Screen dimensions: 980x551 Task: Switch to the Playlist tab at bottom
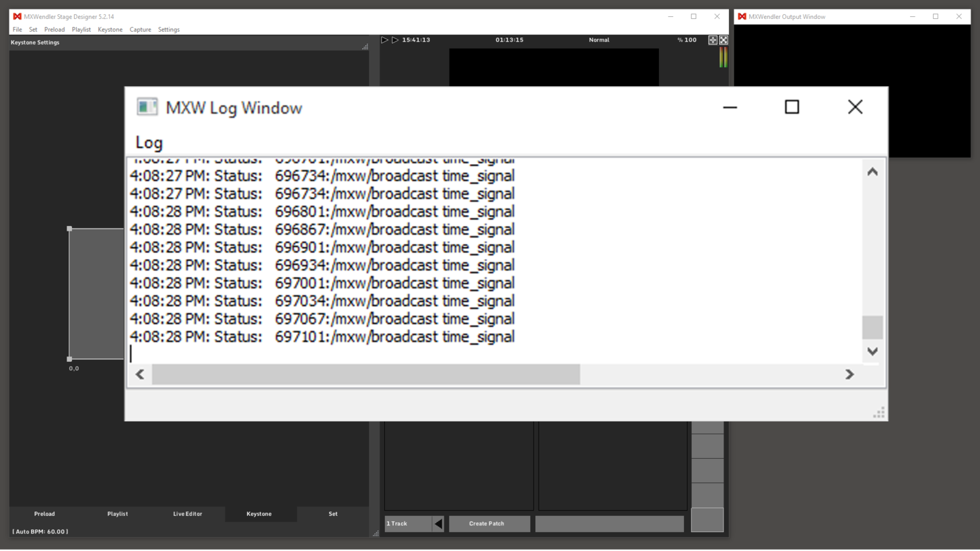click(x=117, y=514)
